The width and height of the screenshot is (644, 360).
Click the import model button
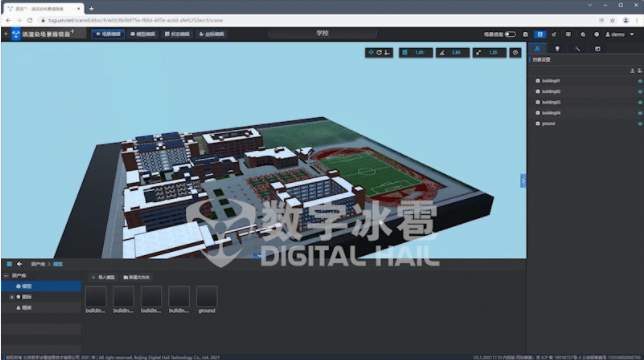[103, 277]
